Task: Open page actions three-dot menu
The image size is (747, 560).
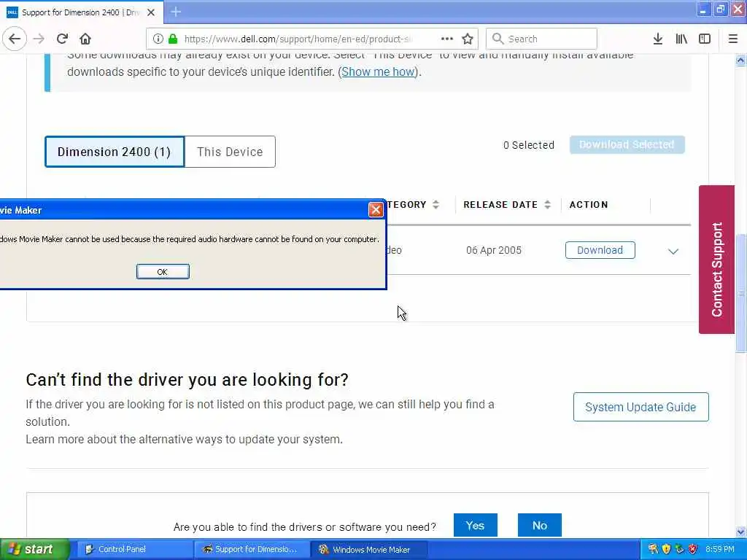Action: 447,39
